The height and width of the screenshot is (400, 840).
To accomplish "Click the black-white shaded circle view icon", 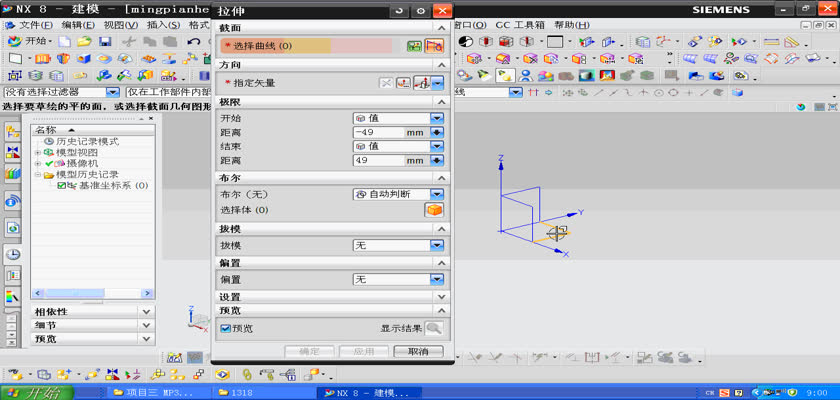I will coord(466,41).
